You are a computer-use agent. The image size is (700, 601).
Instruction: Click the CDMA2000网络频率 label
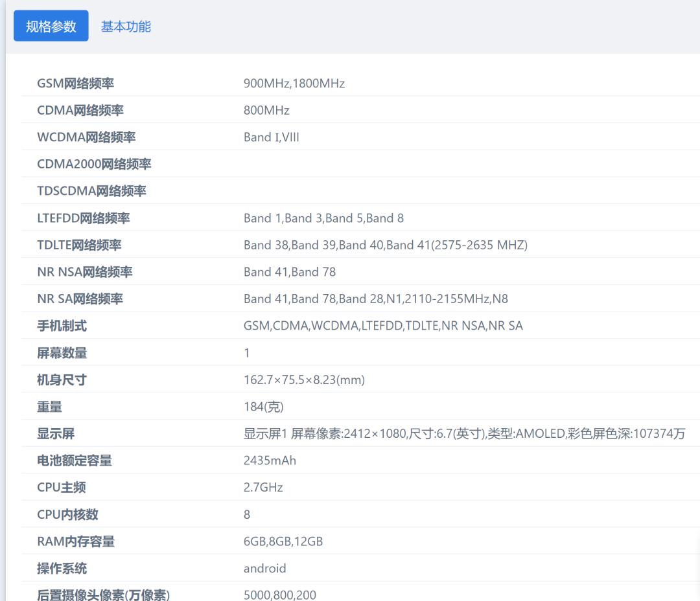coord(93,164)
